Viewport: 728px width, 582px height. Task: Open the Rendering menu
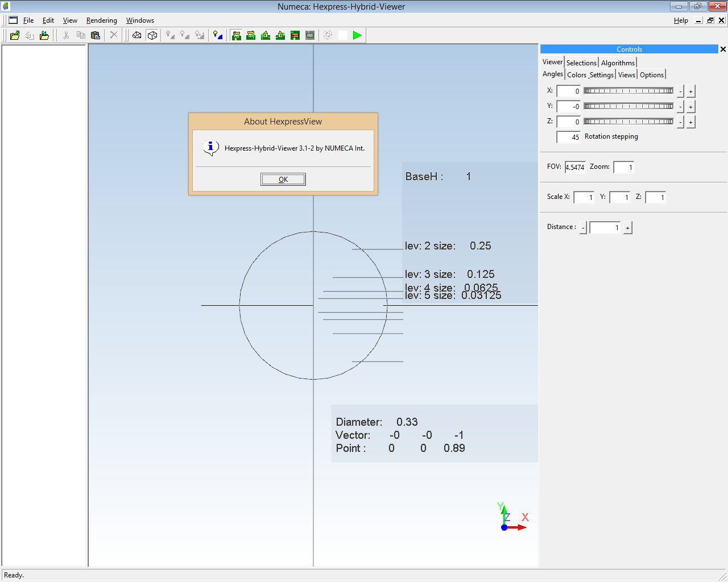[102, 20]
